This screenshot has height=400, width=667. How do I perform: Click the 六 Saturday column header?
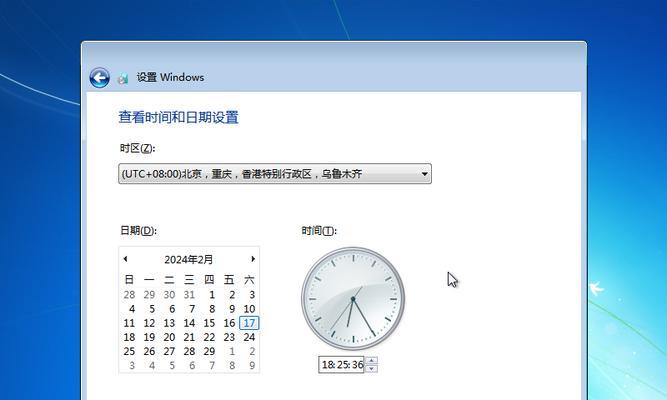click(249, 280)
